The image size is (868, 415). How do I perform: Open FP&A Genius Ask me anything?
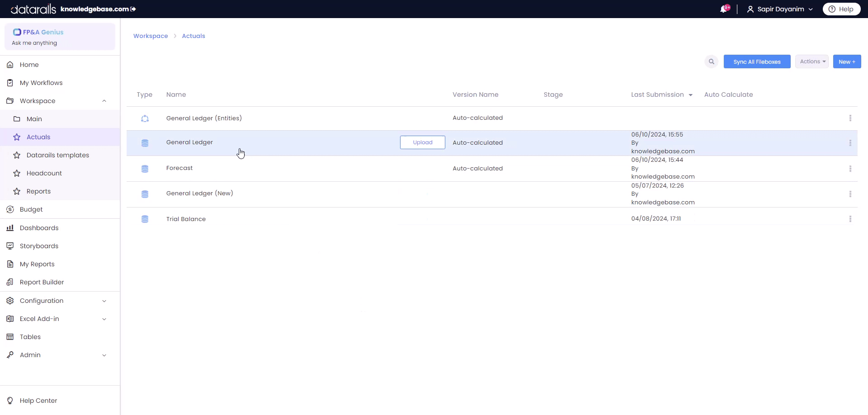(60, 37)
